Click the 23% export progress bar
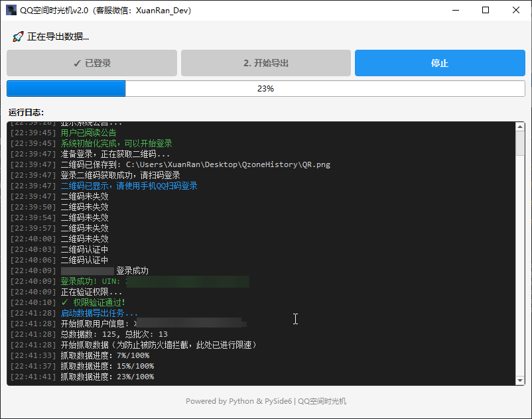The height and width of the screenshot is (419, 532). coord(265,88)
